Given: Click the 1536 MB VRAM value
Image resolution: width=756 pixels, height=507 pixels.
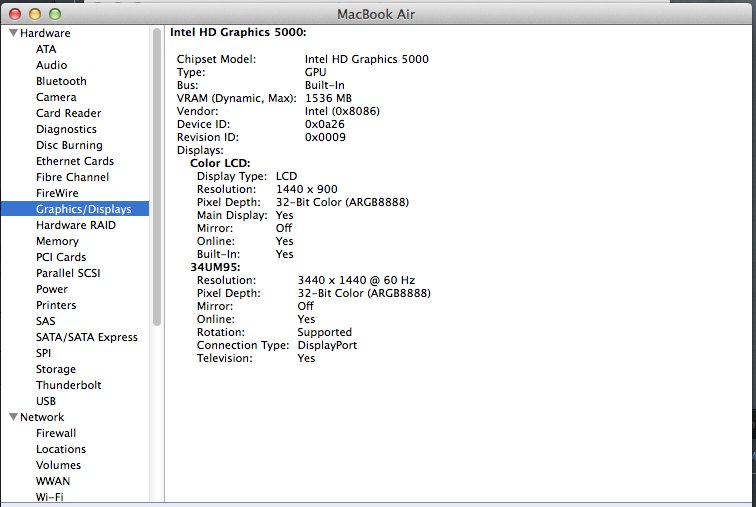Looking at the screenshot, I should click(328, 98).
